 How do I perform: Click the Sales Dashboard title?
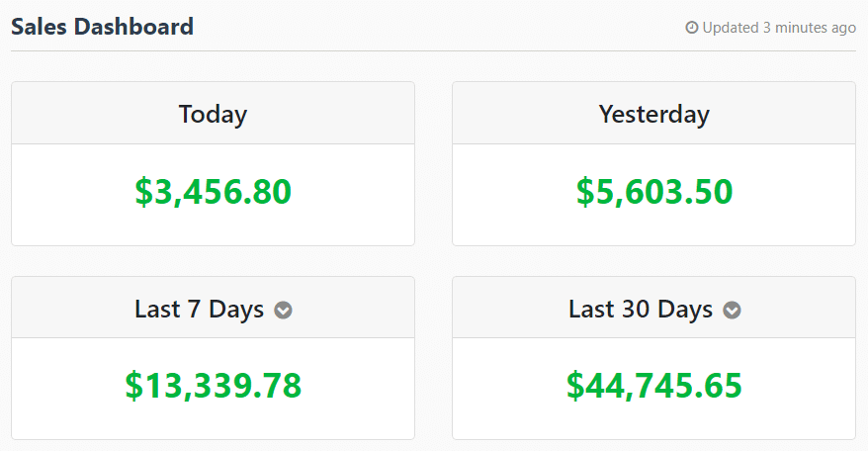tap(103, 27)
